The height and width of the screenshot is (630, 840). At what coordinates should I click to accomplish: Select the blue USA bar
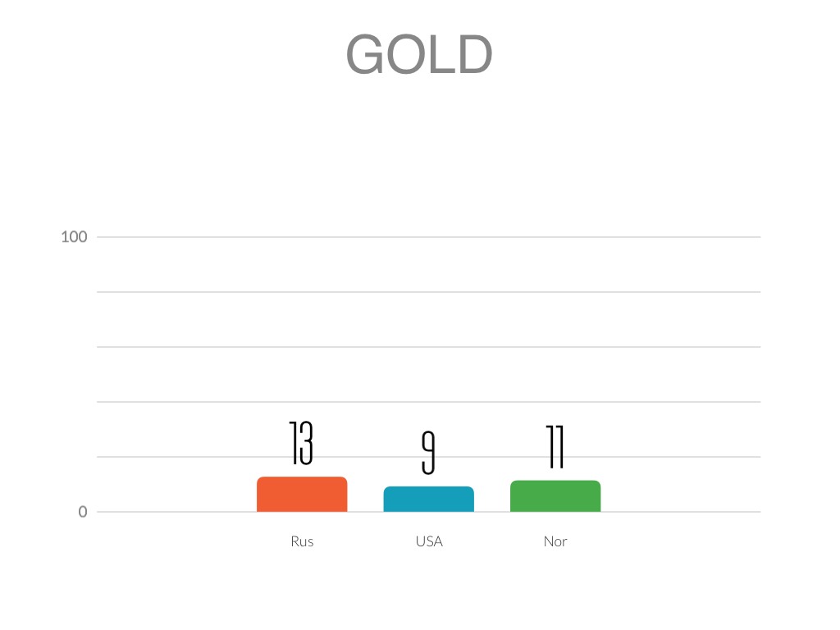pos(428,500)
